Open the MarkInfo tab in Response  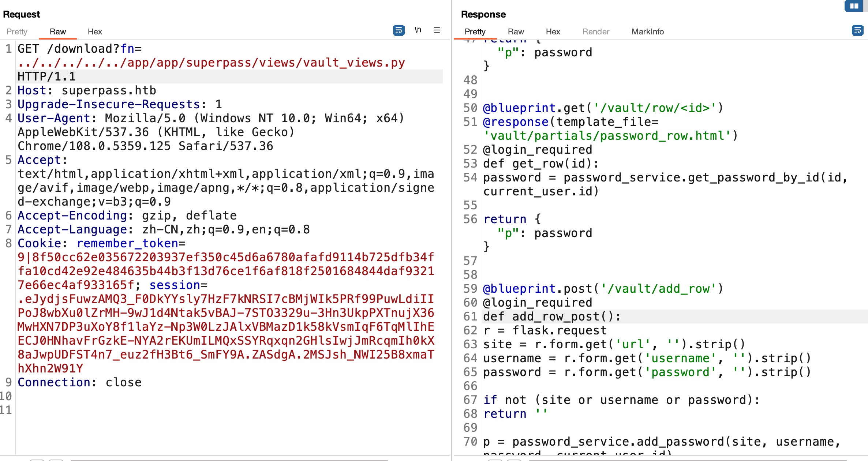647,32
